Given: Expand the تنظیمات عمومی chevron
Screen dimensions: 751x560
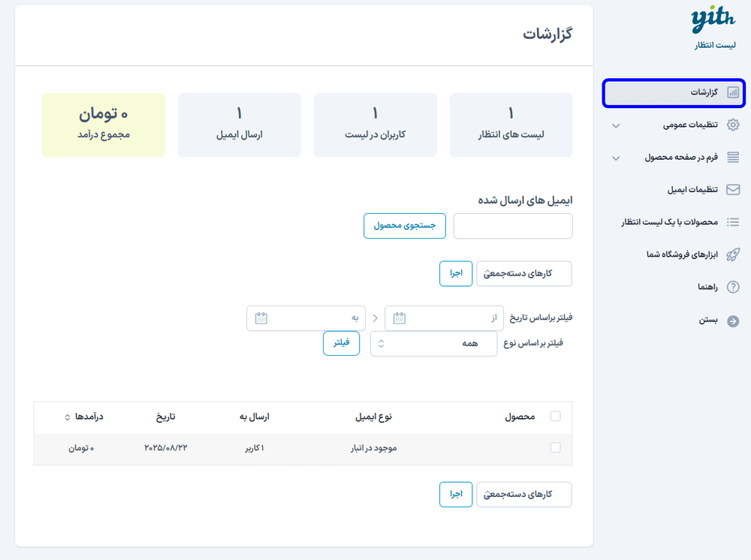Looking at the screenshot, I should point(616,126).
